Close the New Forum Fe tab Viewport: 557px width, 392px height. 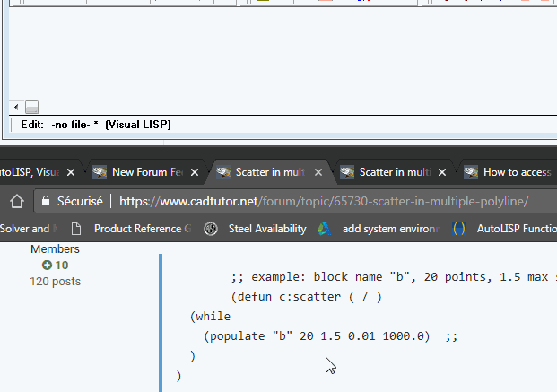click(x=195, y=173)
